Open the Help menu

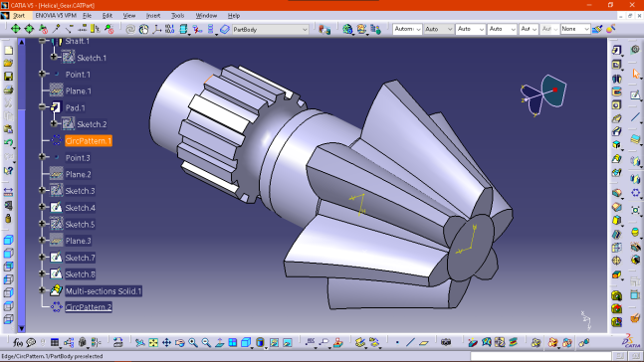234,16
